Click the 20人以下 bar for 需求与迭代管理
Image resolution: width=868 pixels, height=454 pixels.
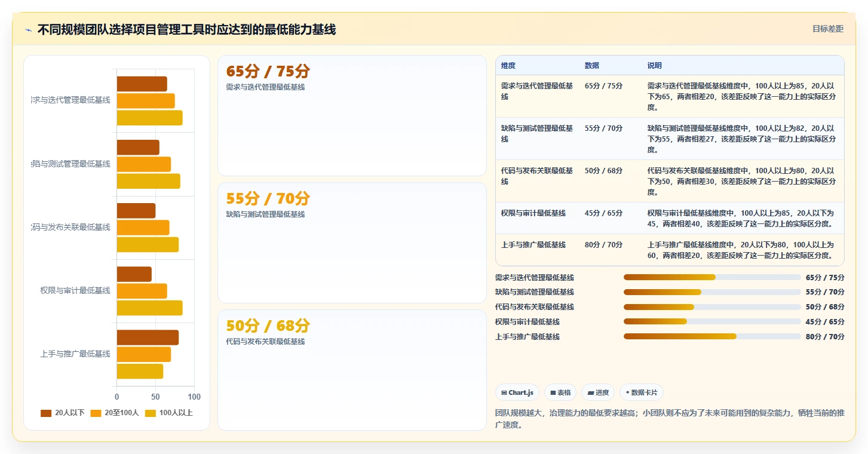click(x=142, y=84)
